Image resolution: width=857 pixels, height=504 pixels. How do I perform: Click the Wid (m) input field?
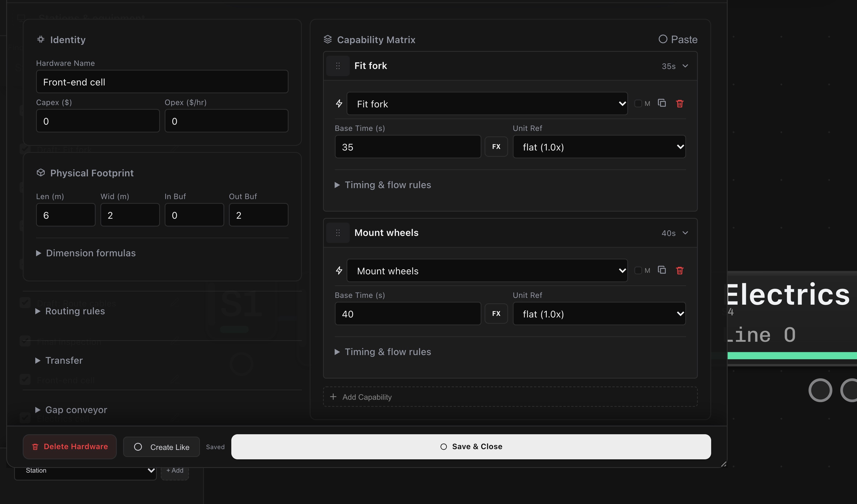[x=130, y=215]
